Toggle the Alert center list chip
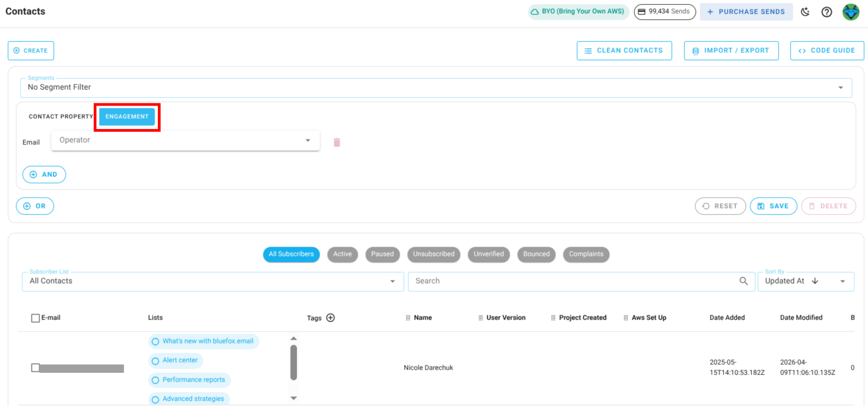The width and height of the screenshot is (868, 406). (x=175, y=360)
